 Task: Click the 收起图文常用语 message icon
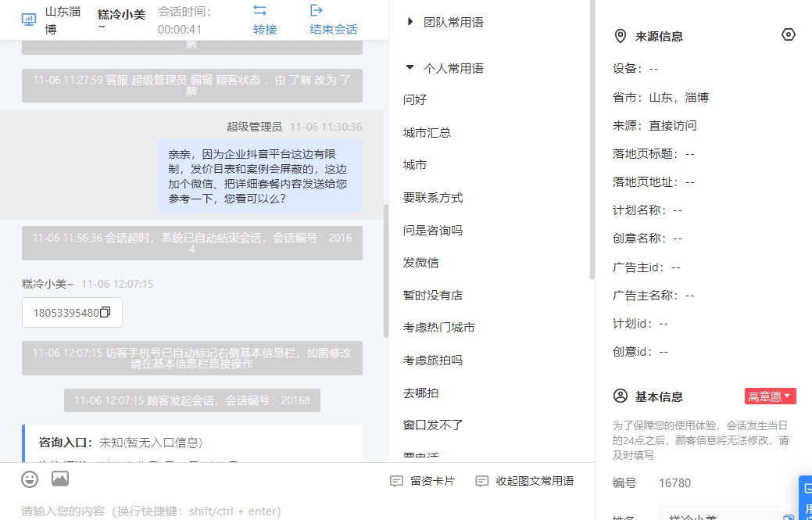point(481,481)
